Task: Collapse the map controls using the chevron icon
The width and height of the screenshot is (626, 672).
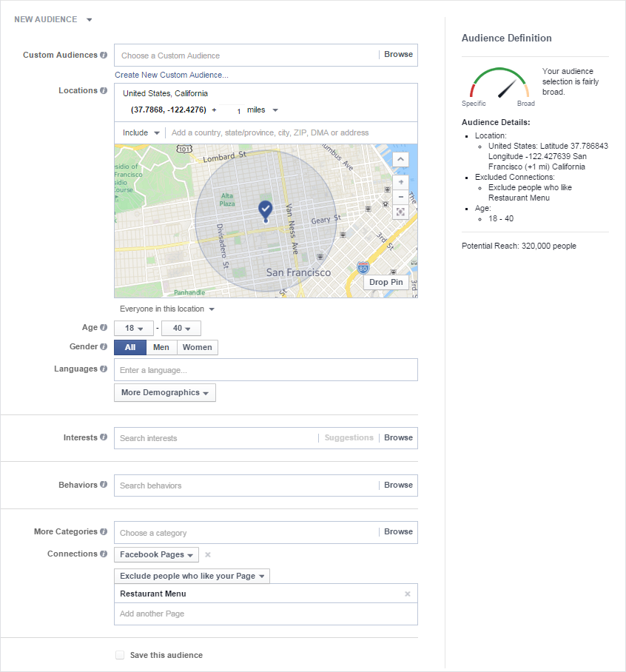Action: coord(400,158)
